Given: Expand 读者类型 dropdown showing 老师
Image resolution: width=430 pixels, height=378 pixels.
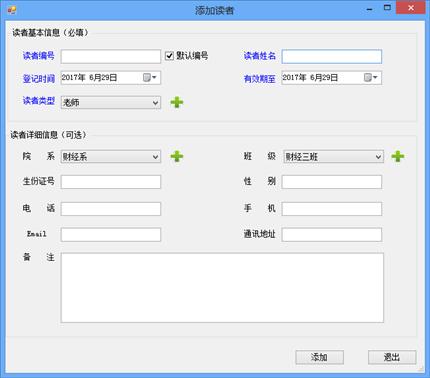Looking at the screenshot, I should click(111, 103).
